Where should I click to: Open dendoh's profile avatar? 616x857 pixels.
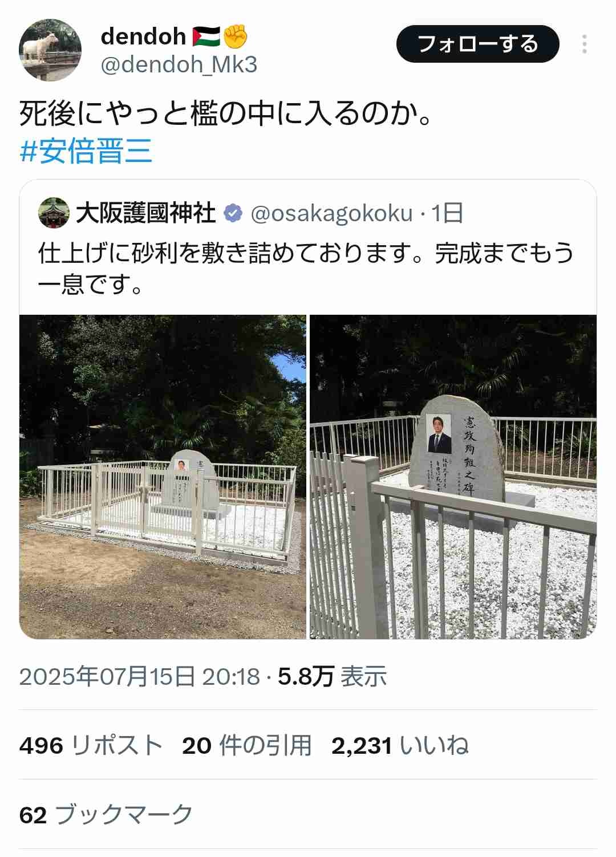click(x=50, y=50)
